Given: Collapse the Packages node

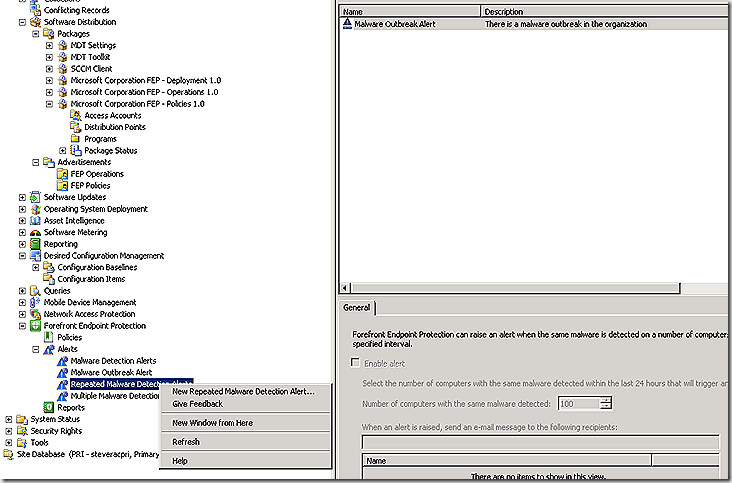Looking at the screenshot, I should [35, 34].
